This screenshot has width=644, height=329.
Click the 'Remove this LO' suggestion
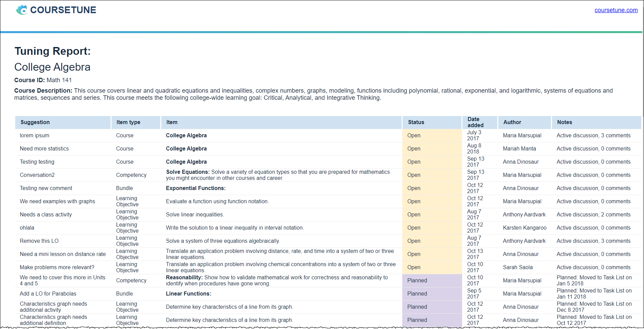tap(39, 241)
